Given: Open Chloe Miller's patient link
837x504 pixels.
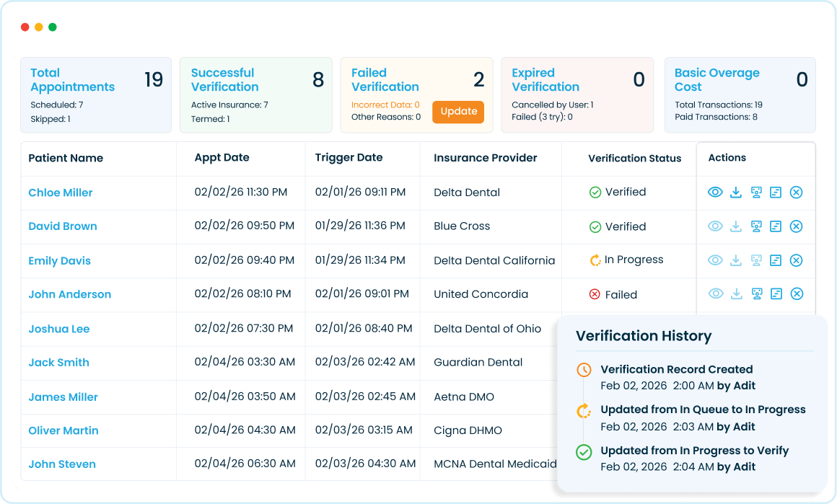Looking at the screenshot, I should pos(61,193).
